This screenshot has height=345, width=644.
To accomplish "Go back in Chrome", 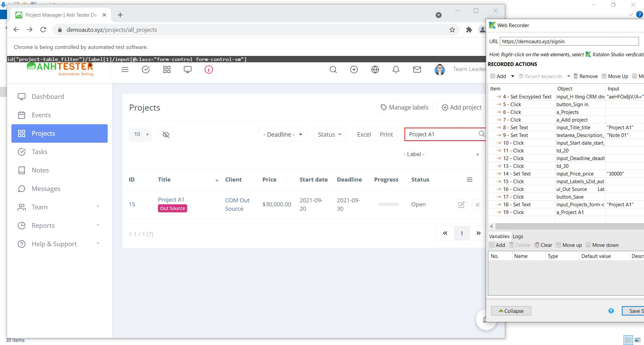I will [x=16, y=29].
